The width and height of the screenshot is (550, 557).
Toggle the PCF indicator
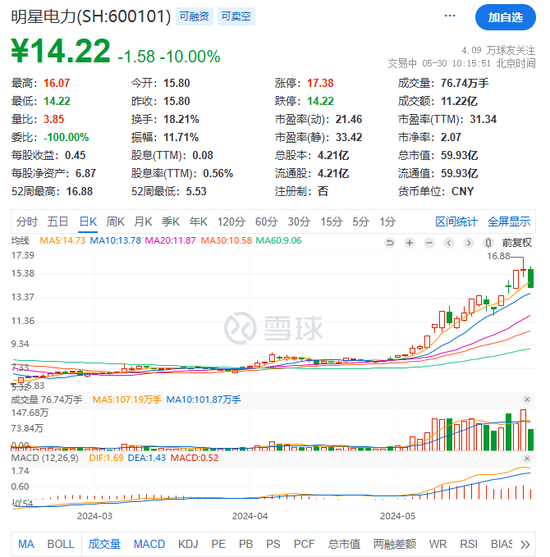coord(304,544)
